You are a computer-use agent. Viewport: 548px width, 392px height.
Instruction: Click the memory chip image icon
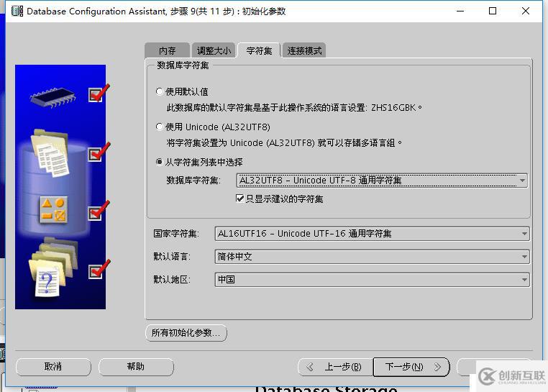(x=52, y=97)
